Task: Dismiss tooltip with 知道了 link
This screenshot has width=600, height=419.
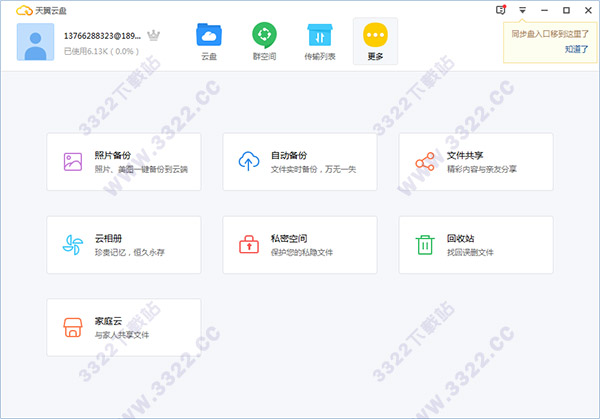Action: coord(576,49)
